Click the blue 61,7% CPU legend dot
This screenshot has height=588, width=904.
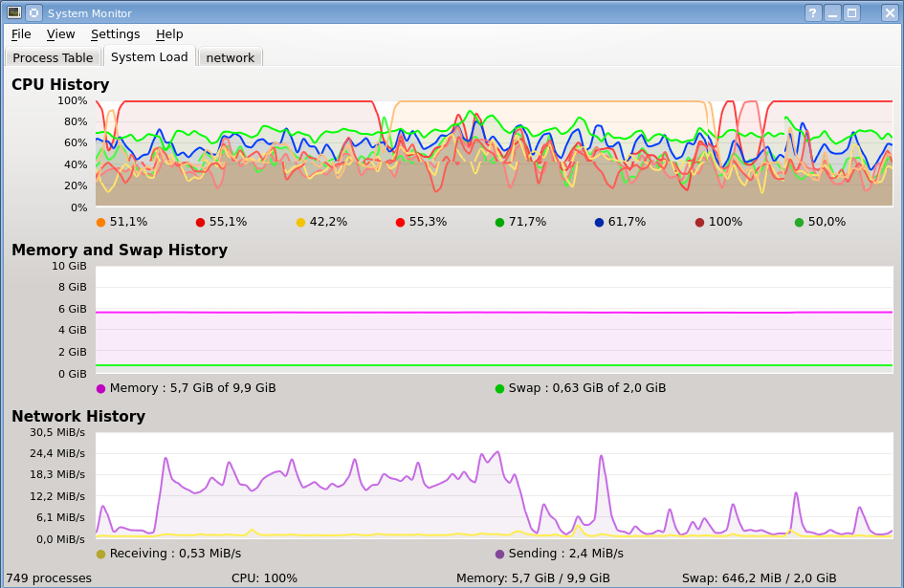(x=599, y=223)
